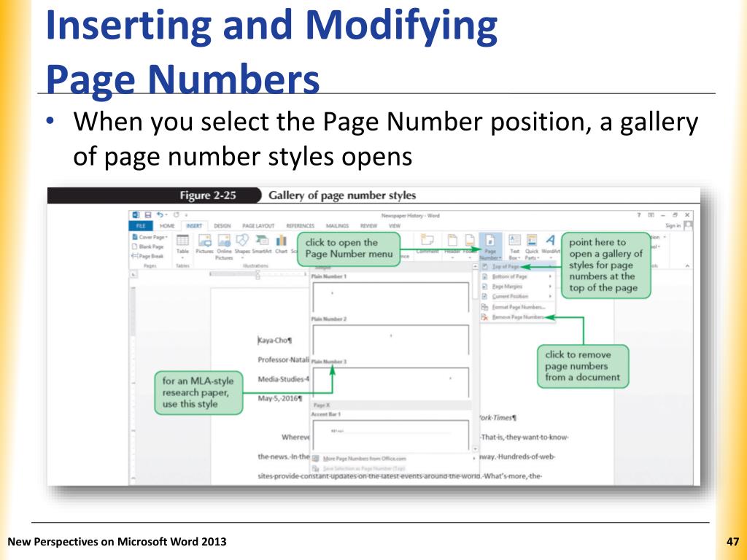The image size is (747, 560).
Task: Switch to the PAGE LAYOUT tab
Action: pos(258,226)
